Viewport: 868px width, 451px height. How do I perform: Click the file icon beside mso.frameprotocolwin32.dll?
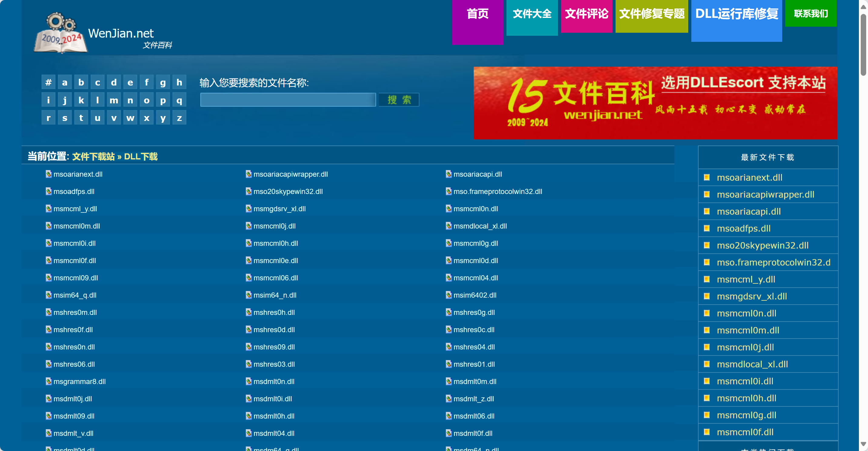click(x=449, y=191)
